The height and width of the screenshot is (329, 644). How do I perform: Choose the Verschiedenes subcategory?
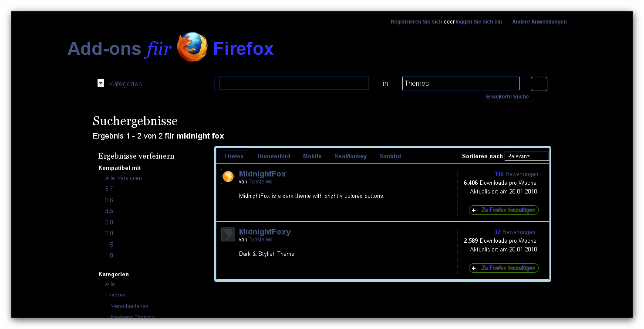click(x=130, y=306)
